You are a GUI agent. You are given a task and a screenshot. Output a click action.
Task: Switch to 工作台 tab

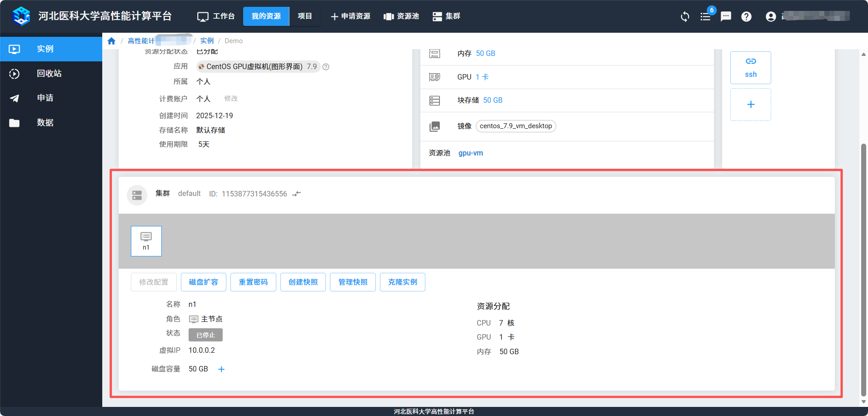pyautogui.click(x=216, y=16)
